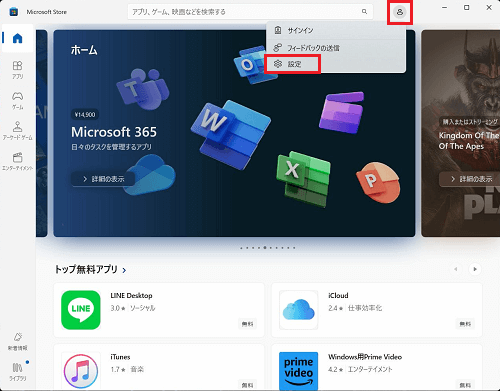Screen dimensions: 500x391
Task: Click the Teams icon in banner
Action: tap(143, 89)
